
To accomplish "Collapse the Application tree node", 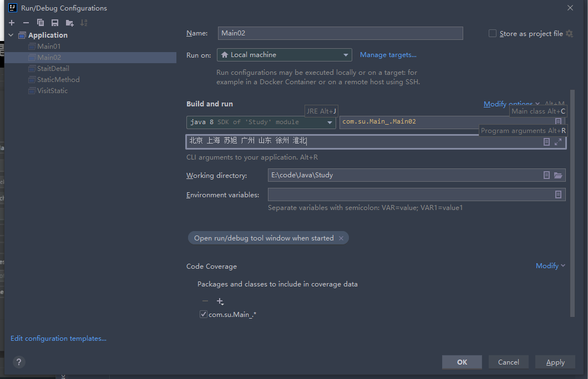I will 11,35.
